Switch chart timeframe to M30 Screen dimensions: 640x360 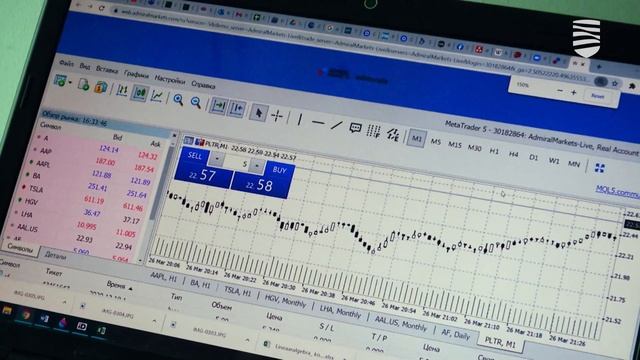(474, 148)
